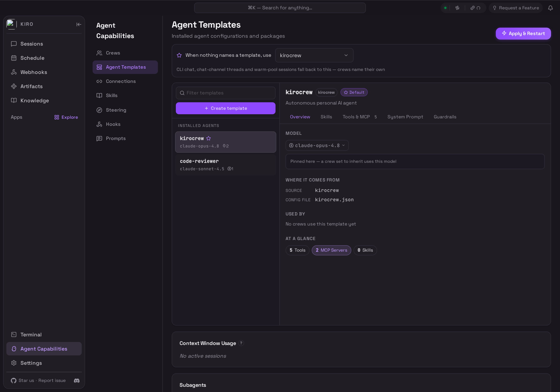
Task: Open the Tools & MCP tab
Action: coord(360,117)
